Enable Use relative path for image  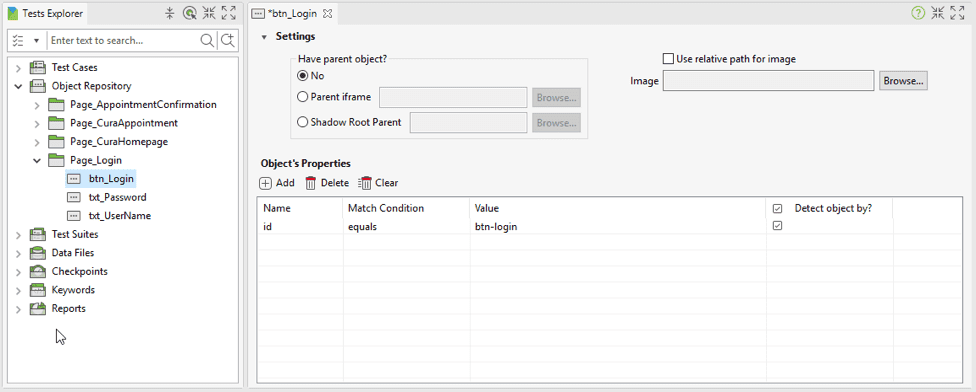(x=669, y=59)
